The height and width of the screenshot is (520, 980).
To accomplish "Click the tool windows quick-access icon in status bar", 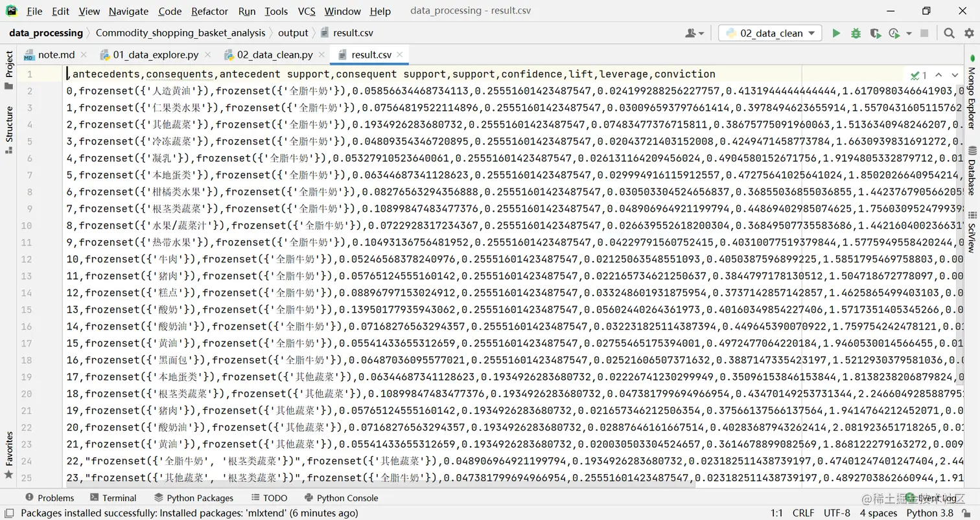I will click(x=9, y=514).
